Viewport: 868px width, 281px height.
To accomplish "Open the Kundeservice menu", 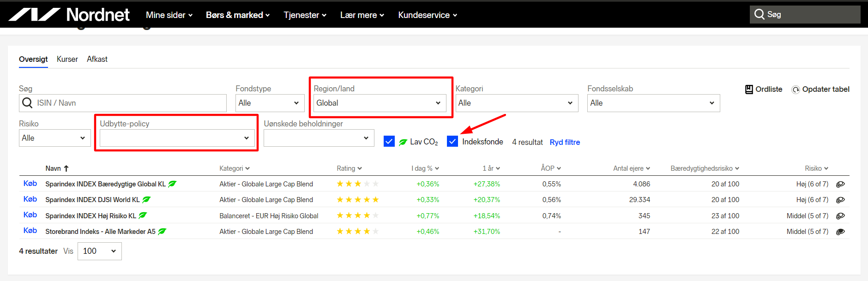I will (428, 15).
